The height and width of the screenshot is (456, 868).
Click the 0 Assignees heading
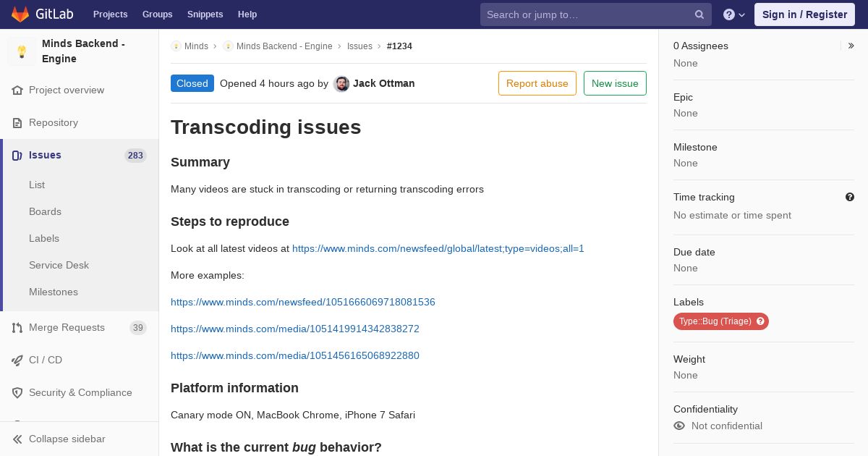click(701, 46)
